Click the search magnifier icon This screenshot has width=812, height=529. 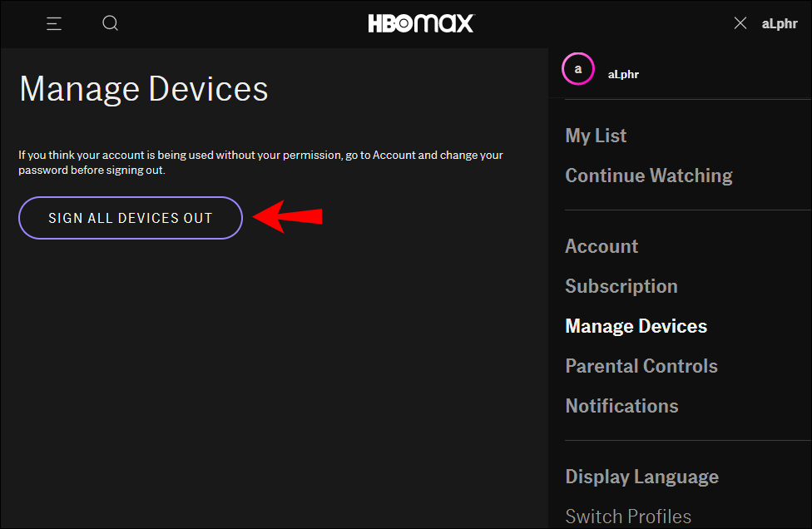(x=111, y=23)
